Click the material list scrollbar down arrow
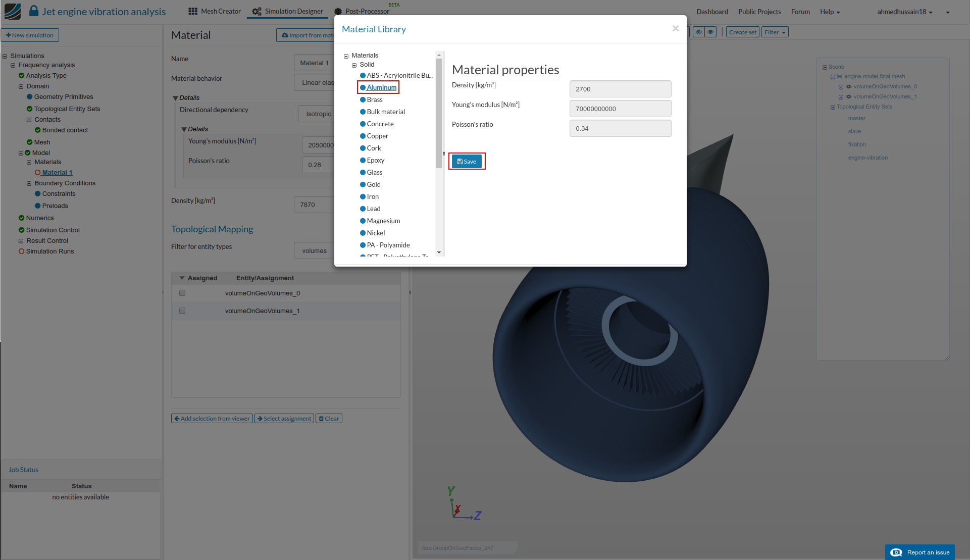This screenshot has width=970, height=560. (x=439, y=252)
